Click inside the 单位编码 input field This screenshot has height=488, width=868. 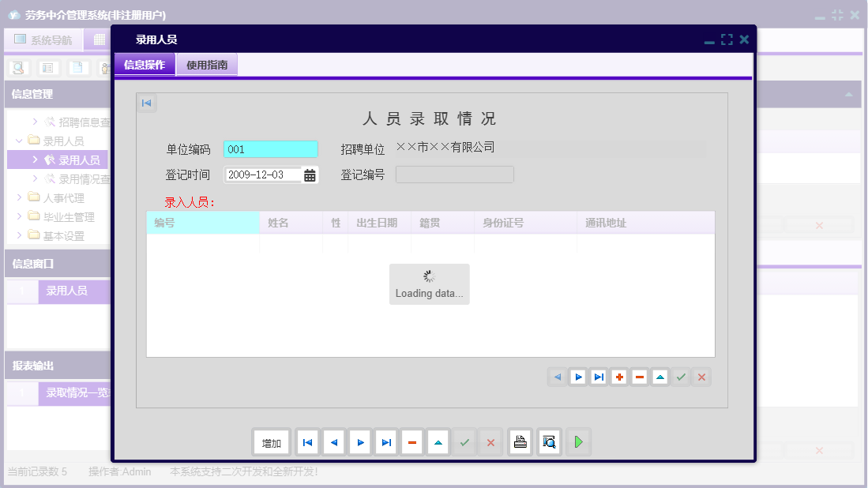tap(270, 148)
